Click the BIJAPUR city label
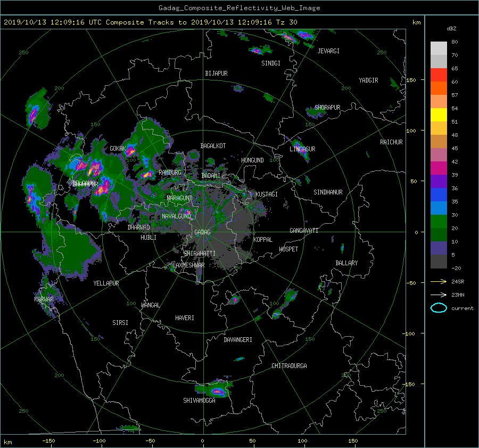This screenshot has width=479, height=448. click(x=216, y=74)
